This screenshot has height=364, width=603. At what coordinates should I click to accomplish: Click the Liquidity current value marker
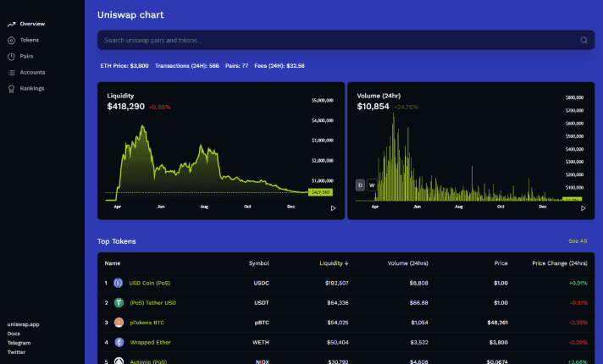click(320, 192)
